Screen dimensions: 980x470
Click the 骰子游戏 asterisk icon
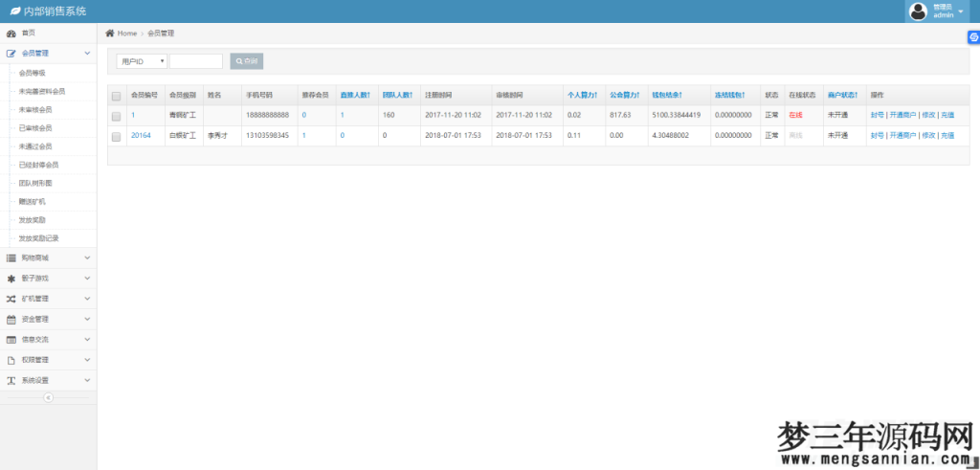pyautogui.click(x=11, y=279)
